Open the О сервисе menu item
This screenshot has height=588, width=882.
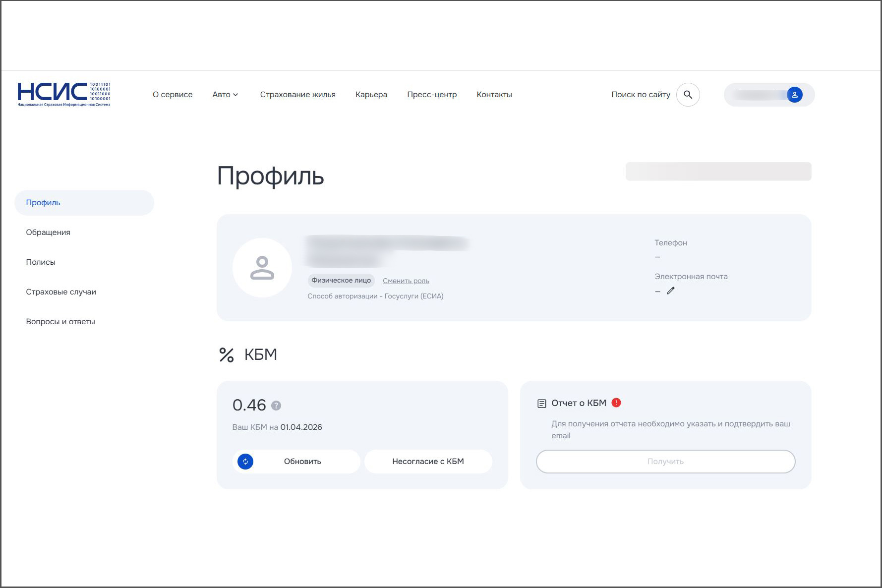(173, 95)
